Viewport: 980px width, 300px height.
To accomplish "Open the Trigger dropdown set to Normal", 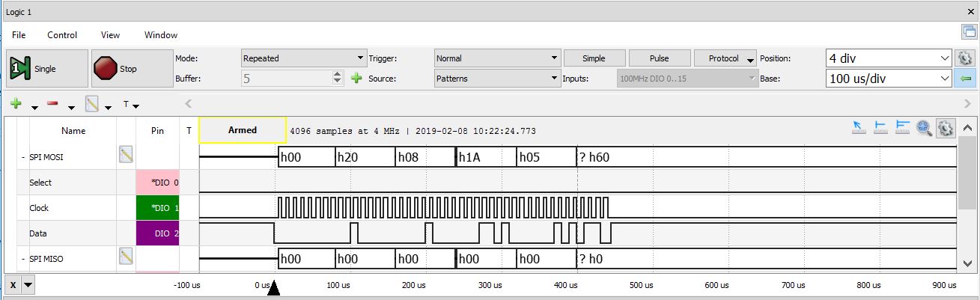I will click(497, 58).
